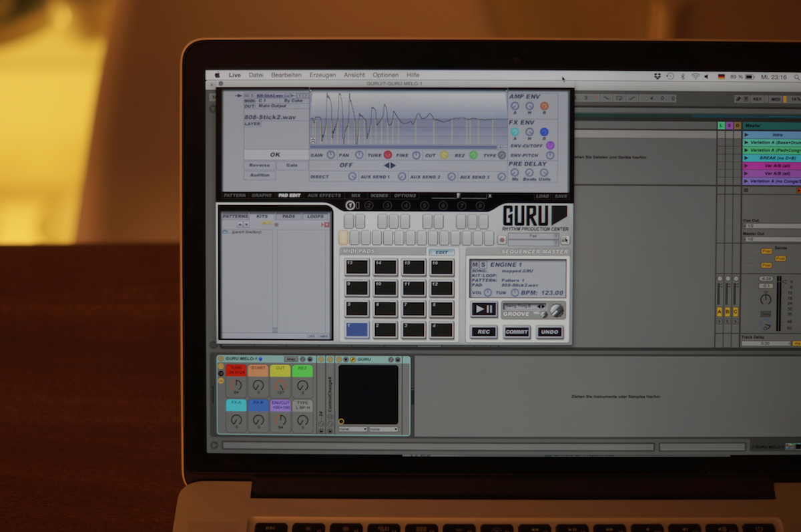801x532 pixels.
Task: Select blue MIDI pad 1
Action: coord(356,328)
